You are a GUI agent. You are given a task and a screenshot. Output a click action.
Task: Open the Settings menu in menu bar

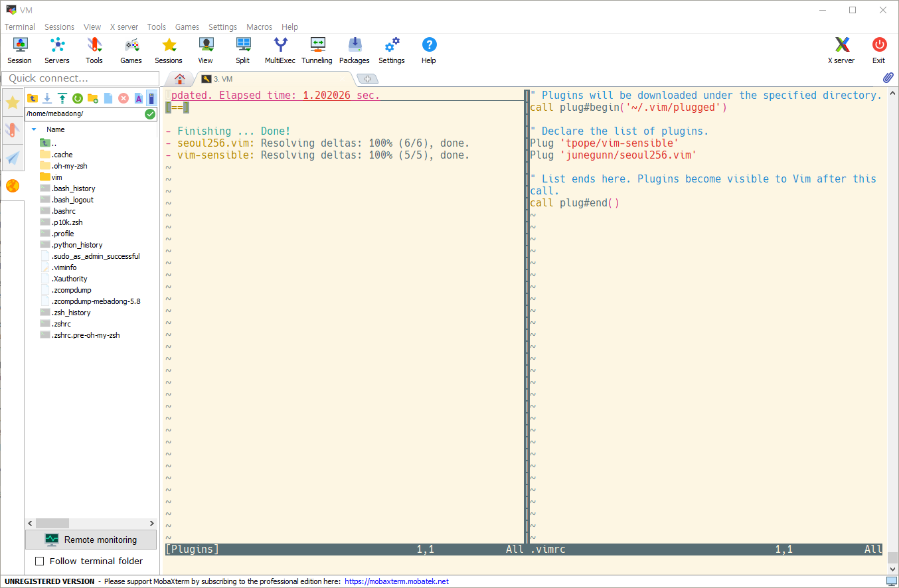[x=222, y=27]
